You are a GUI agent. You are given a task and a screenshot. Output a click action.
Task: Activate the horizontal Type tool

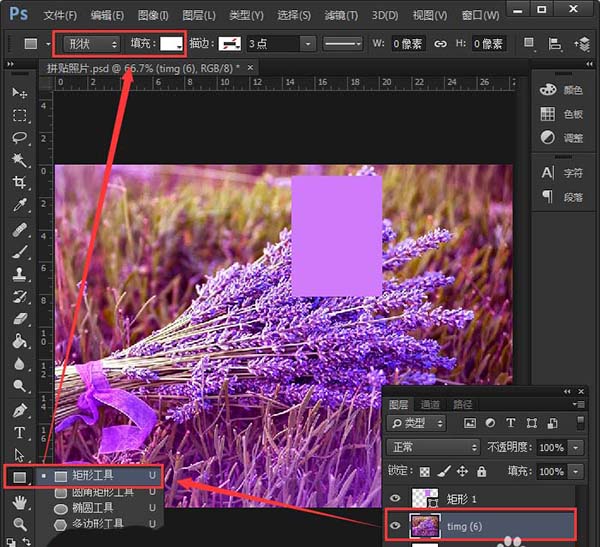pyautogui.click(x=19, y=433)
